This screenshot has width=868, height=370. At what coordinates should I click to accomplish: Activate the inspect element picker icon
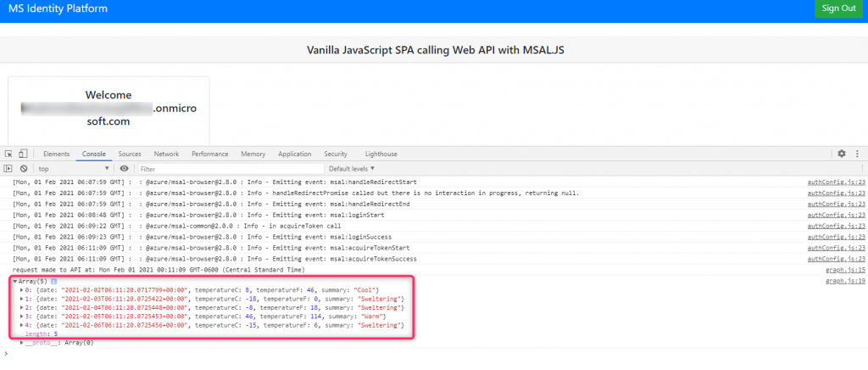coord(8,154)
